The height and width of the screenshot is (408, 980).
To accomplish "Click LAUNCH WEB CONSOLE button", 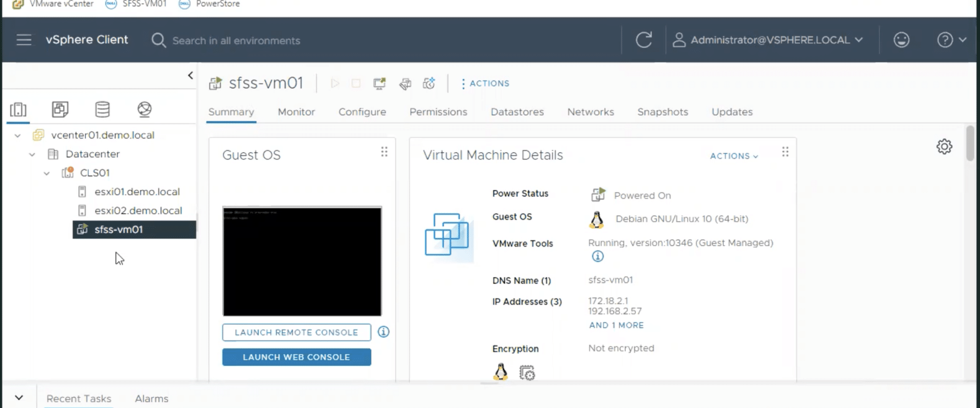I will pos(297,357).
